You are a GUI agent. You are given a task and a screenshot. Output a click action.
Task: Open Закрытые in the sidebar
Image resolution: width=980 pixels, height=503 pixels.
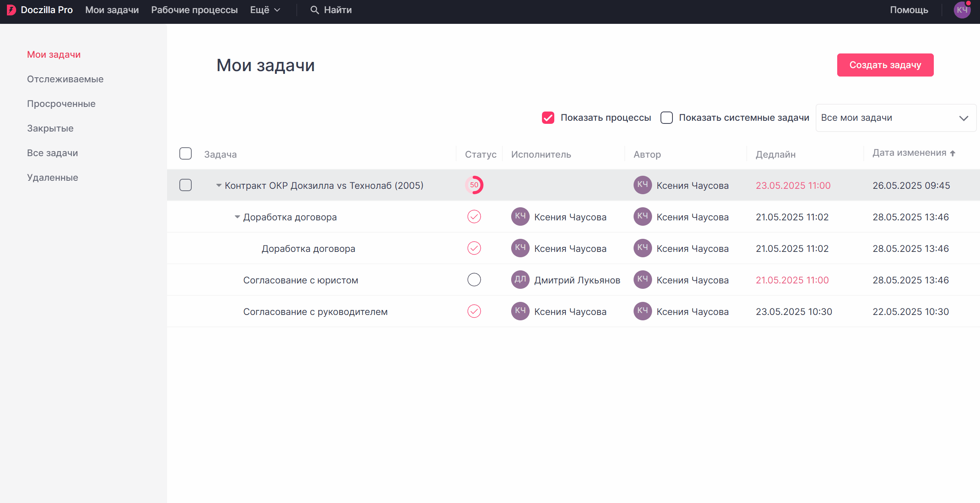[50, 128]
